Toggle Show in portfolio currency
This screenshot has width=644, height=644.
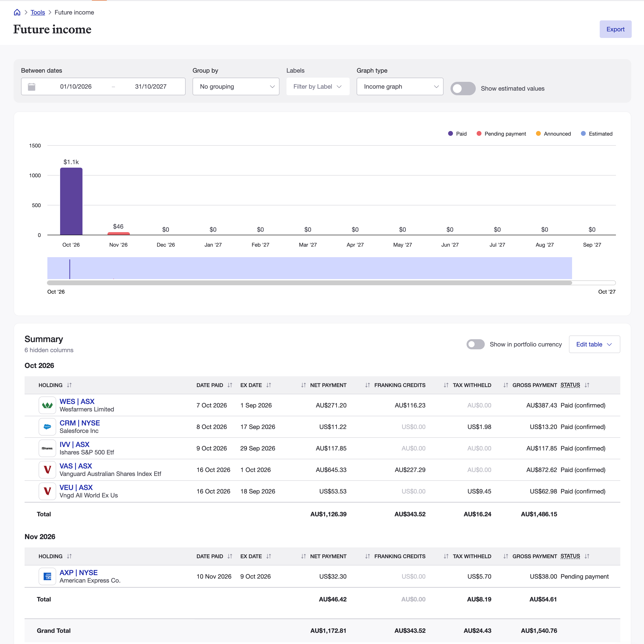tap(475, 344)
